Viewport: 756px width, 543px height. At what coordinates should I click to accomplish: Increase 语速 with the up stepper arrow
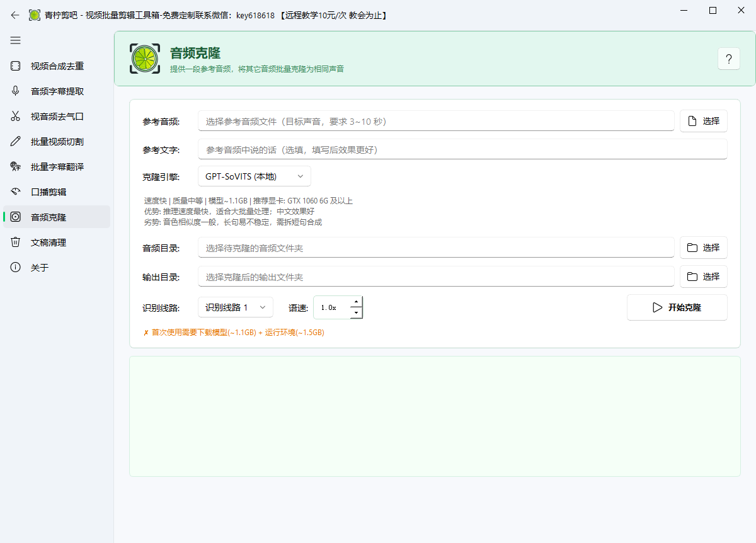click(357, 303)
